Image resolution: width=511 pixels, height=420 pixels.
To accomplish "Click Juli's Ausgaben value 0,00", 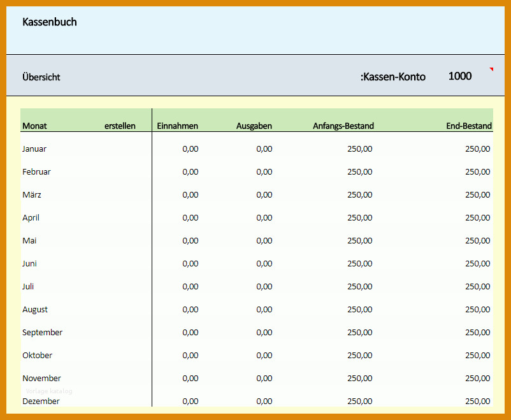I will click(264, 287).
